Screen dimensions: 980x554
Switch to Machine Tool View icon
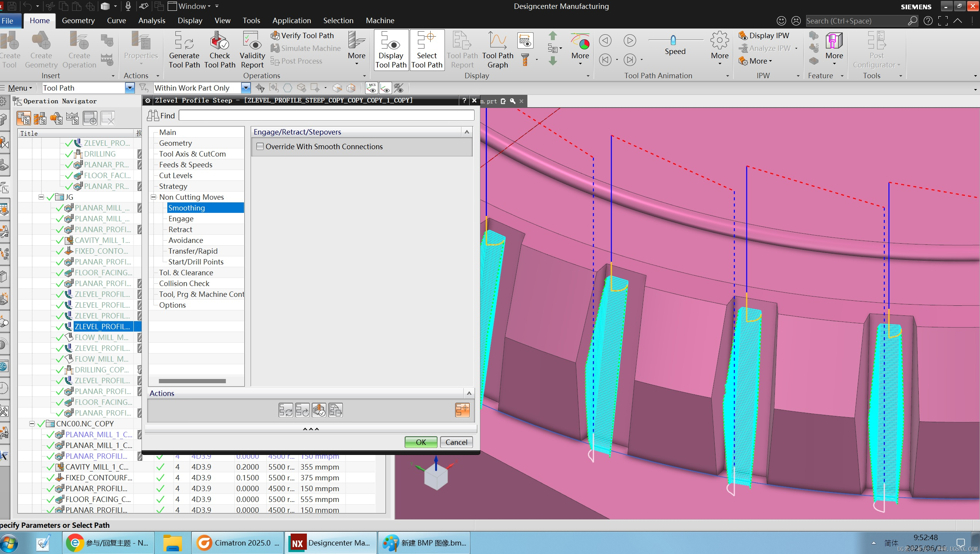40,118
